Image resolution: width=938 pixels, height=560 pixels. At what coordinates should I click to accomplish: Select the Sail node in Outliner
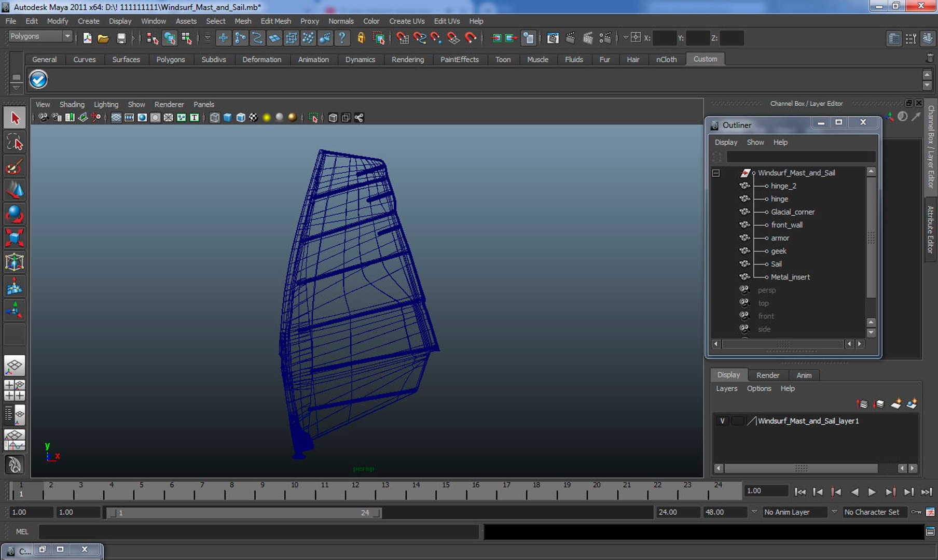776,264
